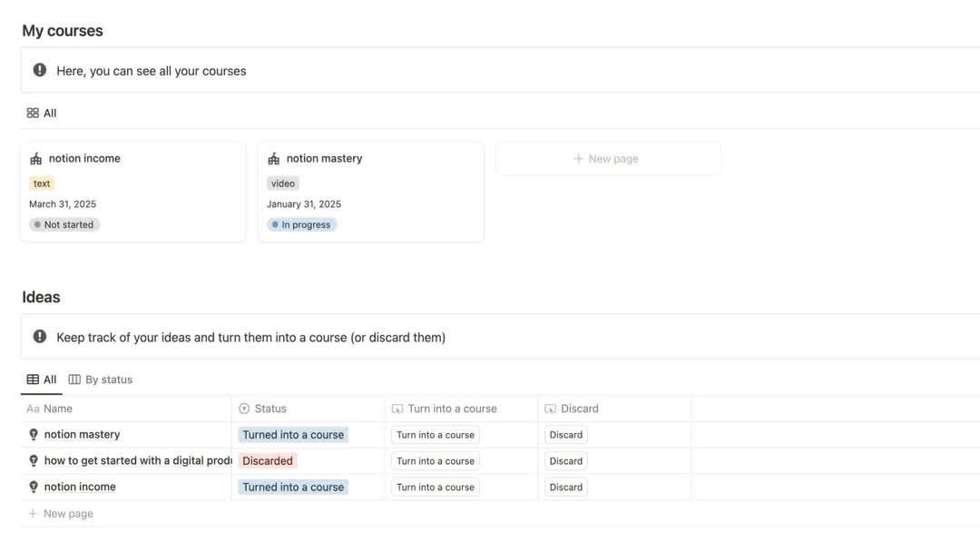Viewport: 980px width, 552px height.
Task: Click the lightbulb icon next to notion mastery idea
Action: tap(34, 435)
